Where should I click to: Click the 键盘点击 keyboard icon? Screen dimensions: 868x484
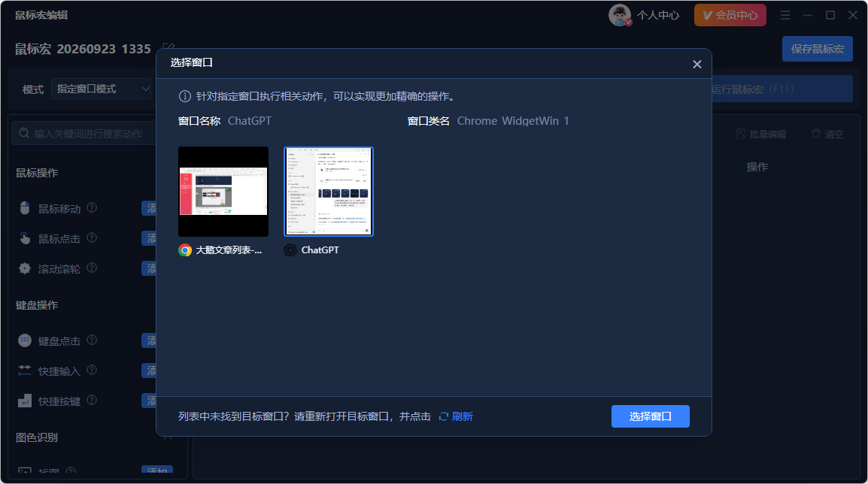[x=25, y=340]
